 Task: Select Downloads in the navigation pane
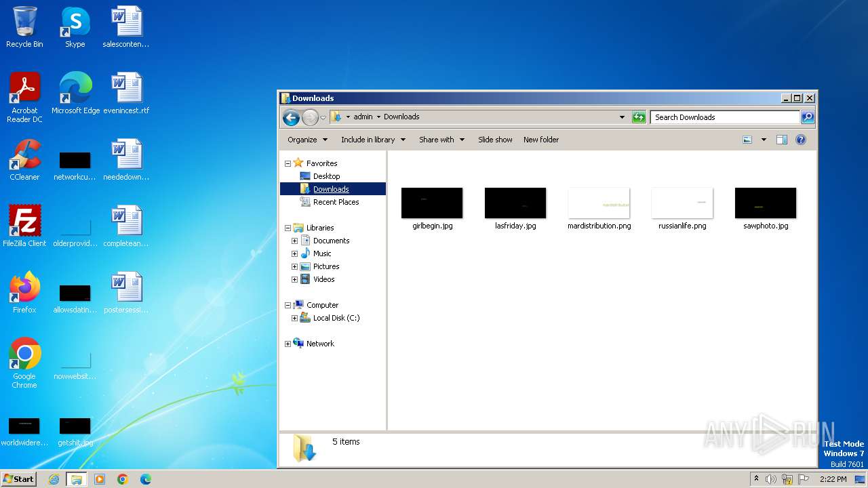331,189
